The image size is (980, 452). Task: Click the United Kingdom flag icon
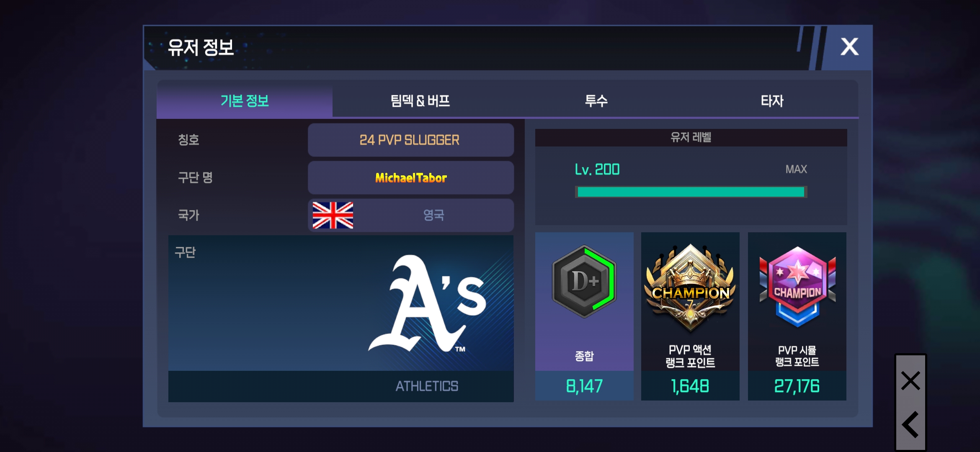(x=333, y=215)
